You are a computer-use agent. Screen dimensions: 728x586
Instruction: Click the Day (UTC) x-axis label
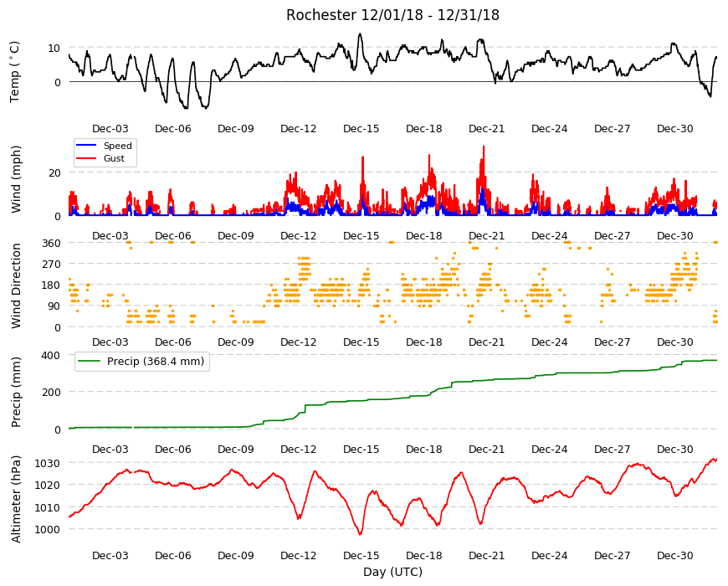coord(392,572)
